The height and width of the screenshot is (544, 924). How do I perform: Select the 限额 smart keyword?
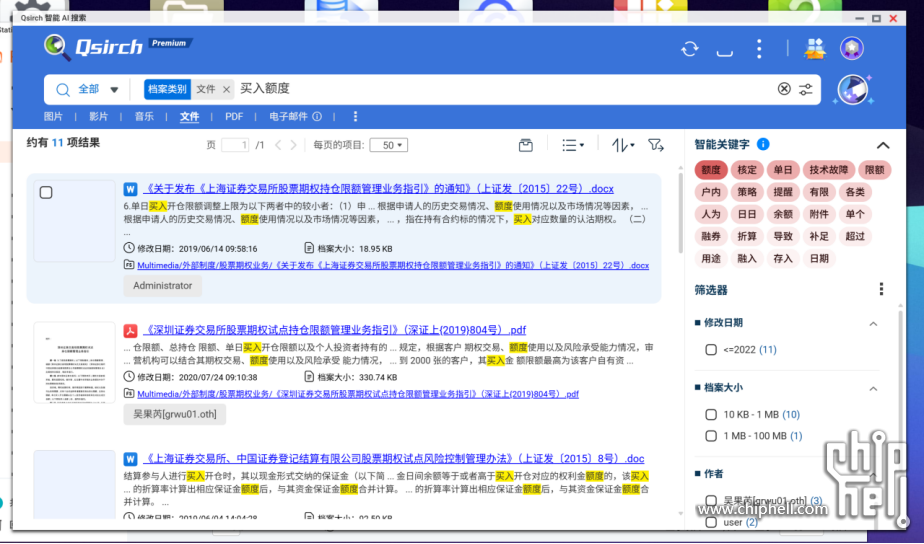874,170
